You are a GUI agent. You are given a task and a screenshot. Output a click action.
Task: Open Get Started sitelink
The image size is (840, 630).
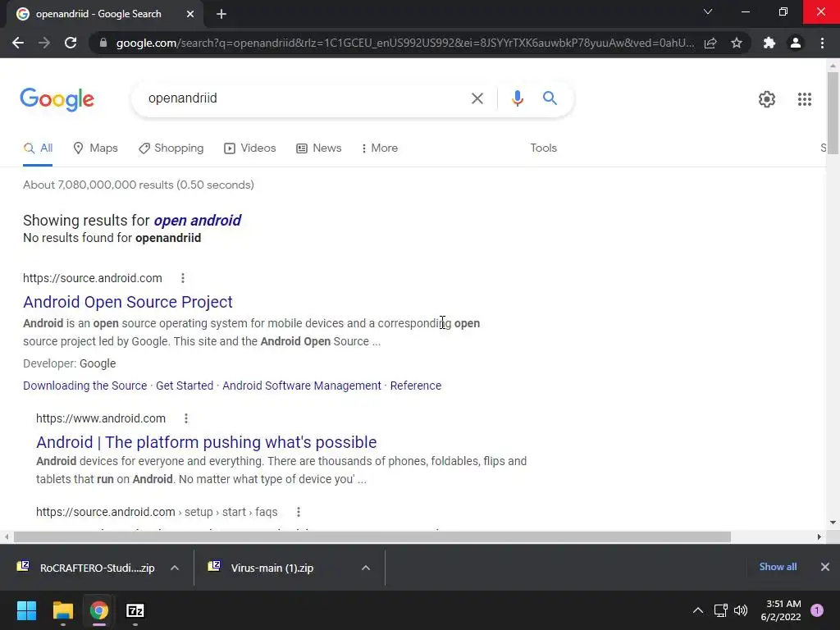click(x=185, y=386)
